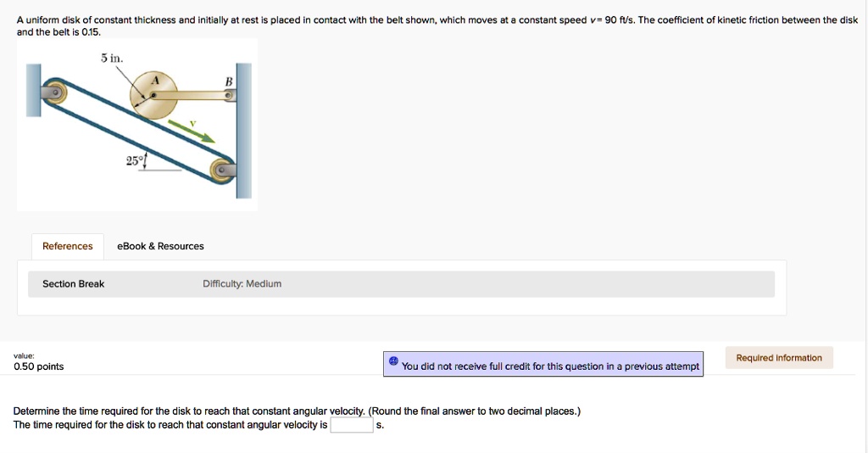This screenshot has width=868, height=453.
Task: Click the lower-right belt pulley
Action: (223, 169)
